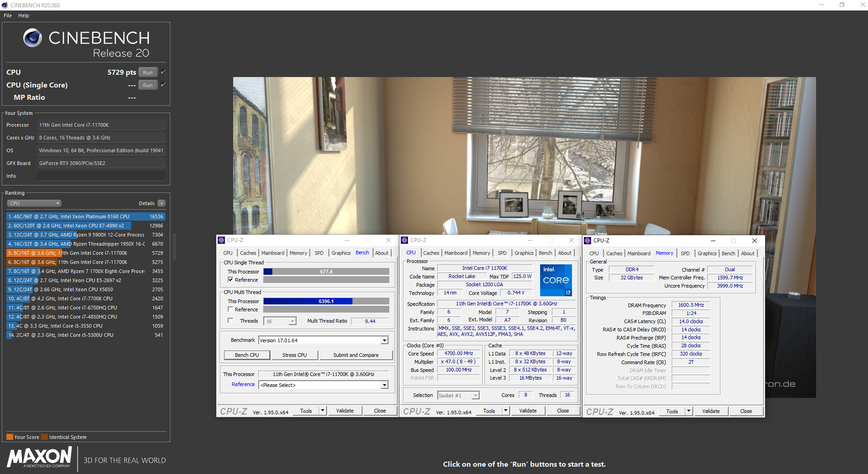Click the Stress CPU button
Viewport: 868px width, 474px height.
click(x=295, y=355)
